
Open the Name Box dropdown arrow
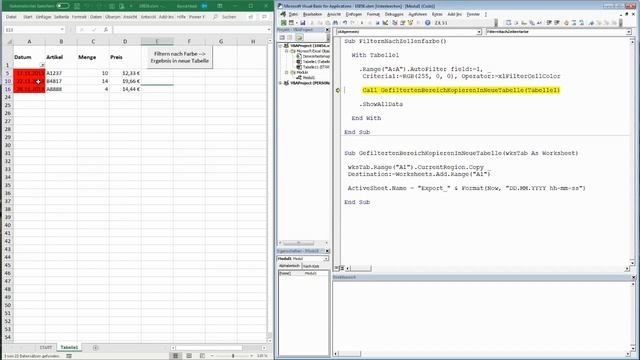pos(62,30)
